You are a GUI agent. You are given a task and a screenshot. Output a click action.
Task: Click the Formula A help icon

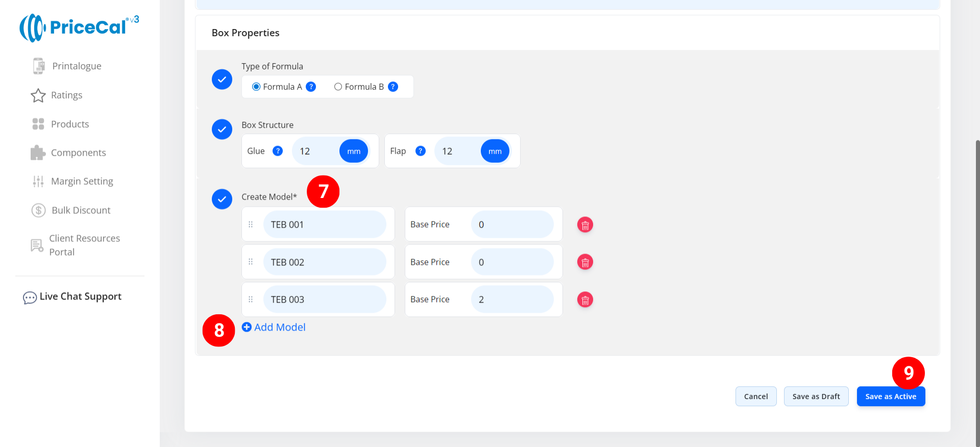pos(311,87)
